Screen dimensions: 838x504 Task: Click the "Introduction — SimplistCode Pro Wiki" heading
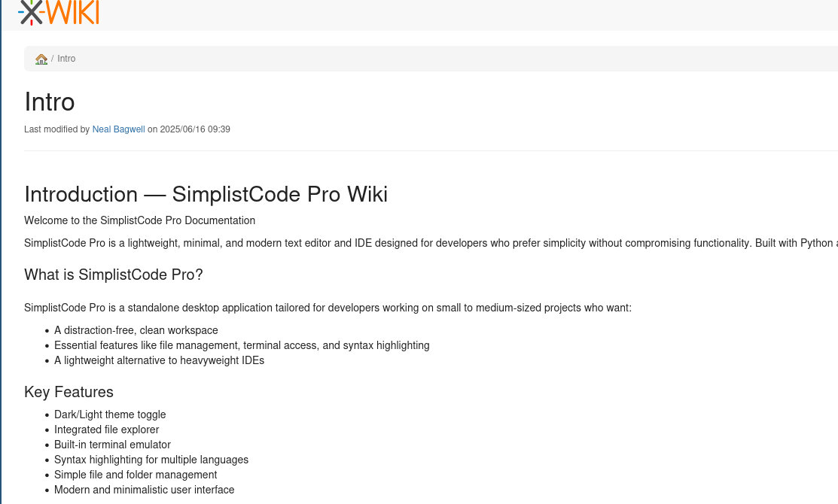click(206, 194)
